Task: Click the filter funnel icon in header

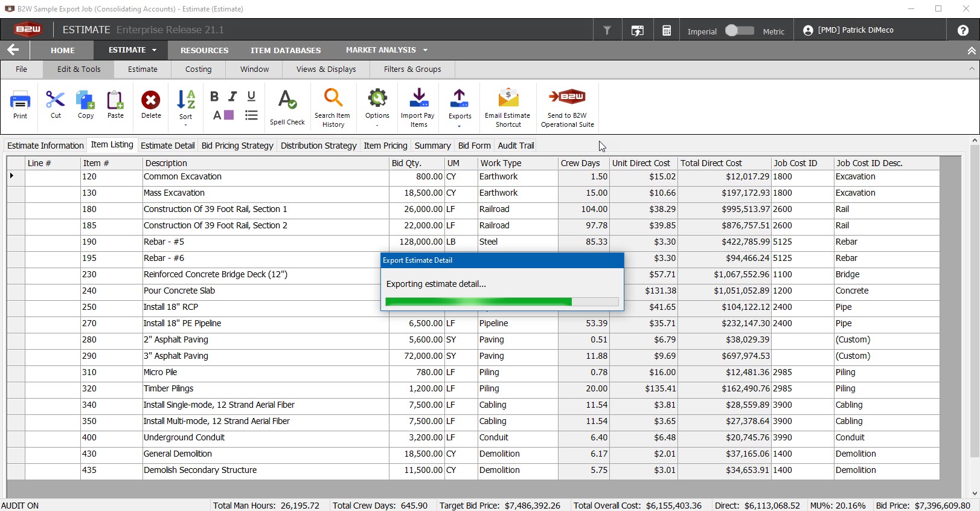Action: click(x=607, y=30)
